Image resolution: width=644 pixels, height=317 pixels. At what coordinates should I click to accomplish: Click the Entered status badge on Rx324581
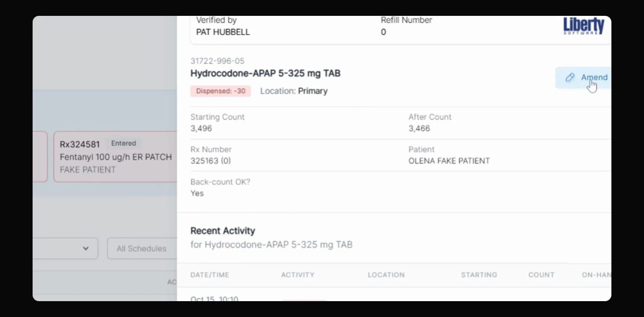click(x=123, y=144)
